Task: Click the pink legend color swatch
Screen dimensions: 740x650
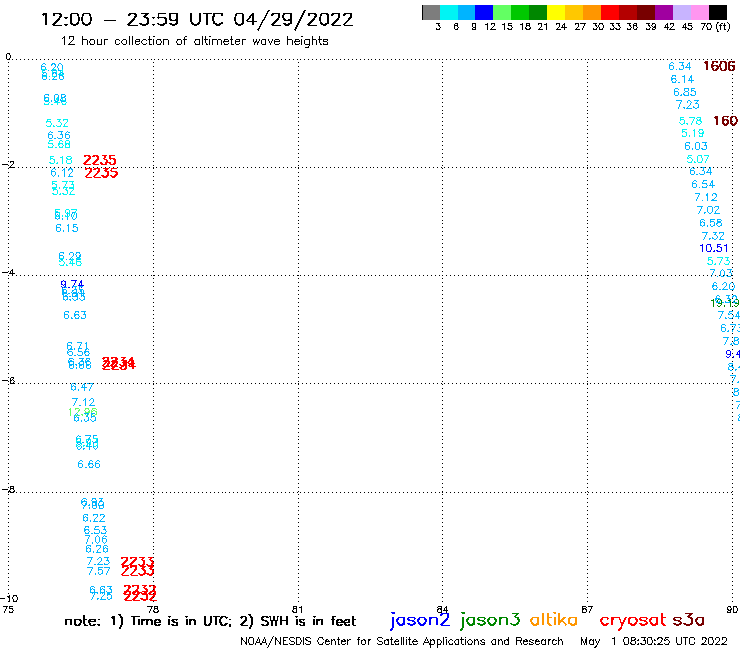Action: click(x=698, y=12)
